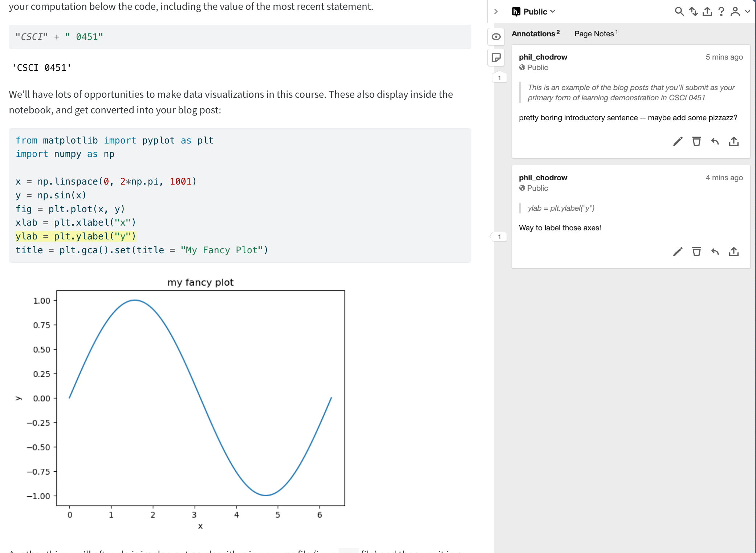Viewport: 756px width, 553px height.
Task: Share the 'Way to label those axes' annotation
Action: tap(733, 252)
